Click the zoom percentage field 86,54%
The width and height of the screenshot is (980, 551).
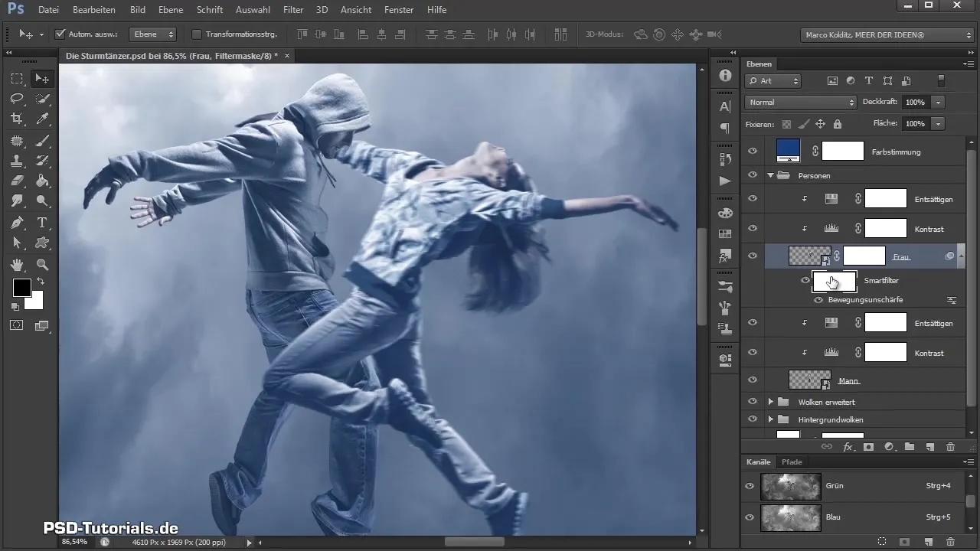(x=74, y=542)
